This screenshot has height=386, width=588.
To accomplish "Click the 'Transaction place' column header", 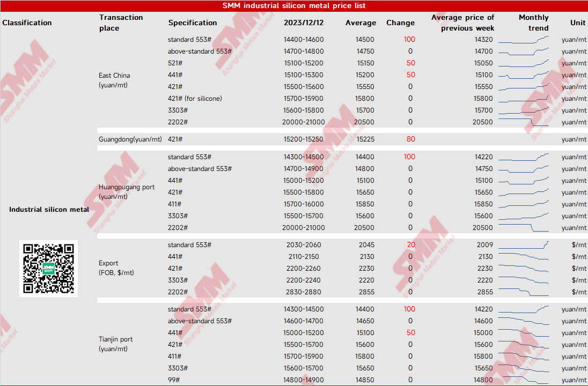I will coord(121,23).
